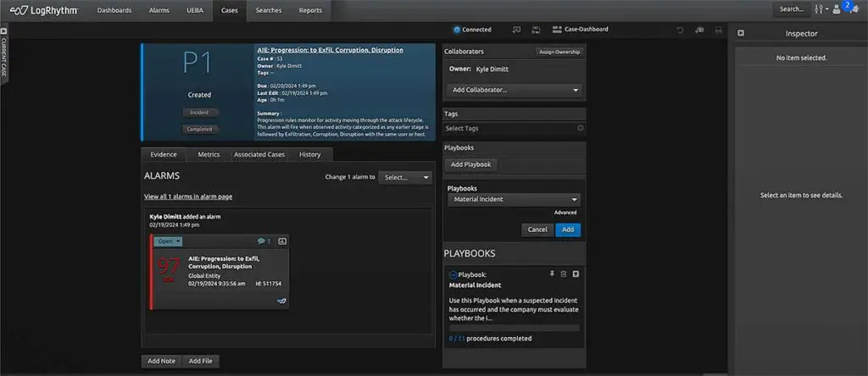Viewport: 868px width, 376px height.
Task: Open the Change alarm to Select dropdown
Action: coord(405,178)
